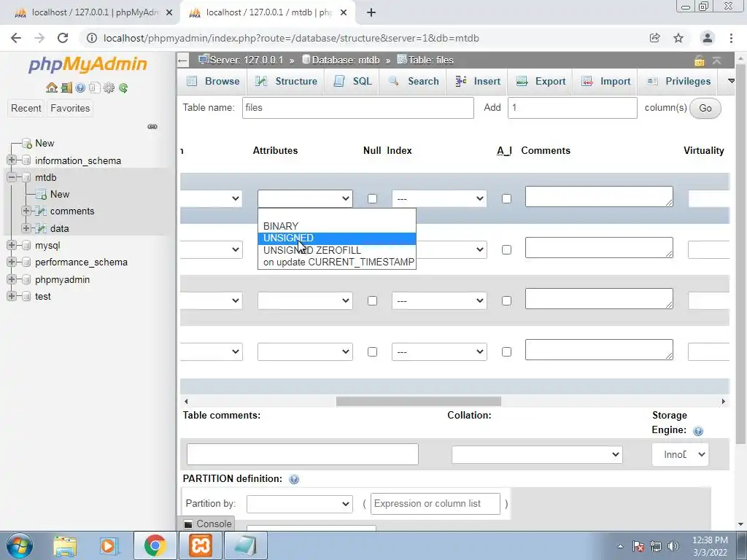Click the Favorites tables button
This screenshot has height=560, width=747.
point(70,108)
